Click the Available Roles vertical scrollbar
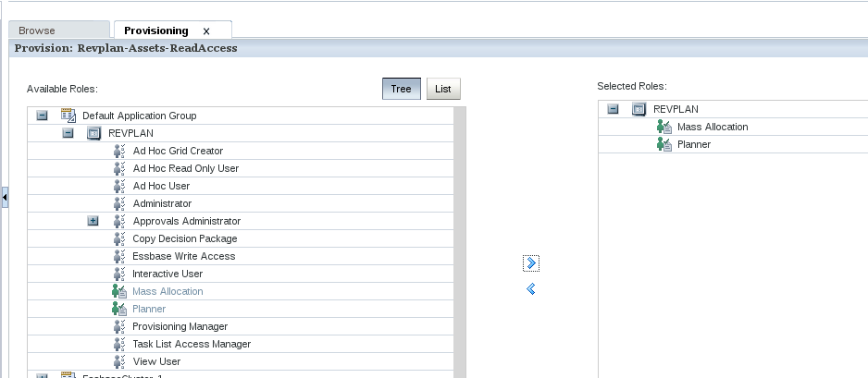868x378 pixels. (x=460, y=242)
